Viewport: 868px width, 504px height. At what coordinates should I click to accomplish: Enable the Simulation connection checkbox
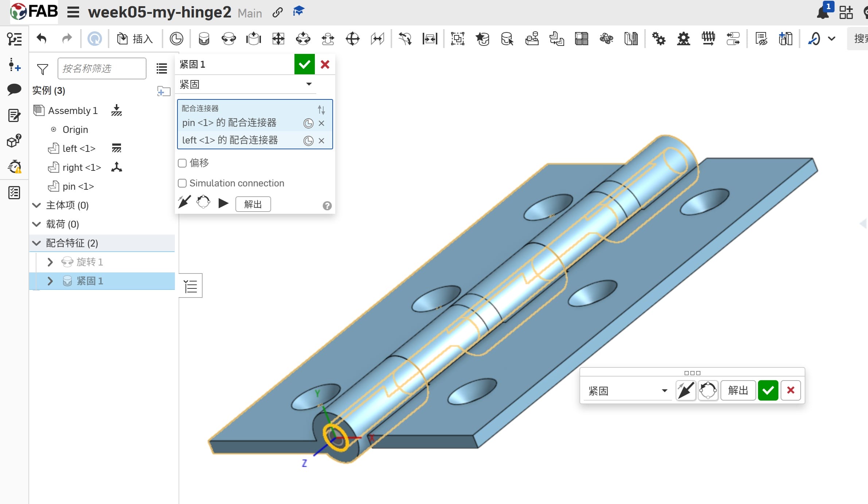tap(182, 183)
